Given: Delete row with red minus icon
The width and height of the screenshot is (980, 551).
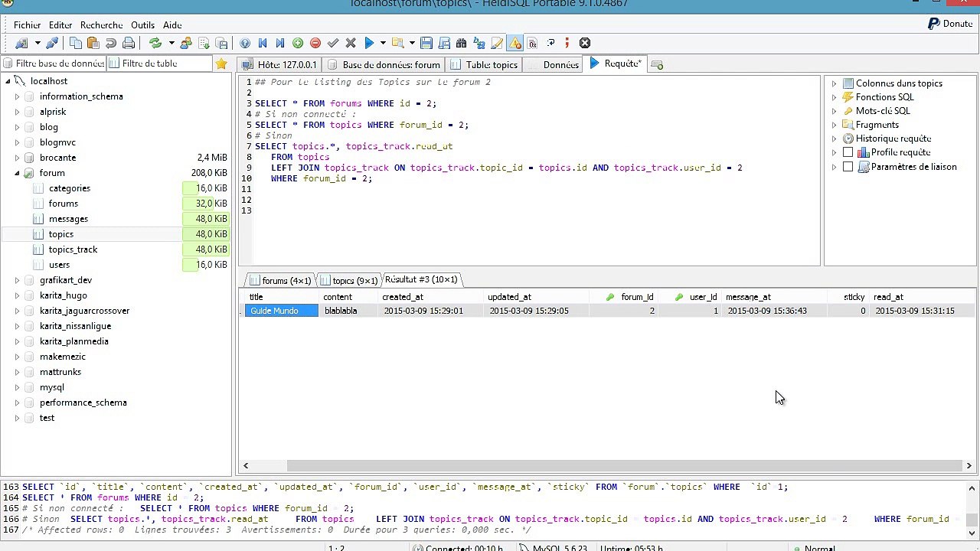Looking at the screenshot, I should point(315,43).
